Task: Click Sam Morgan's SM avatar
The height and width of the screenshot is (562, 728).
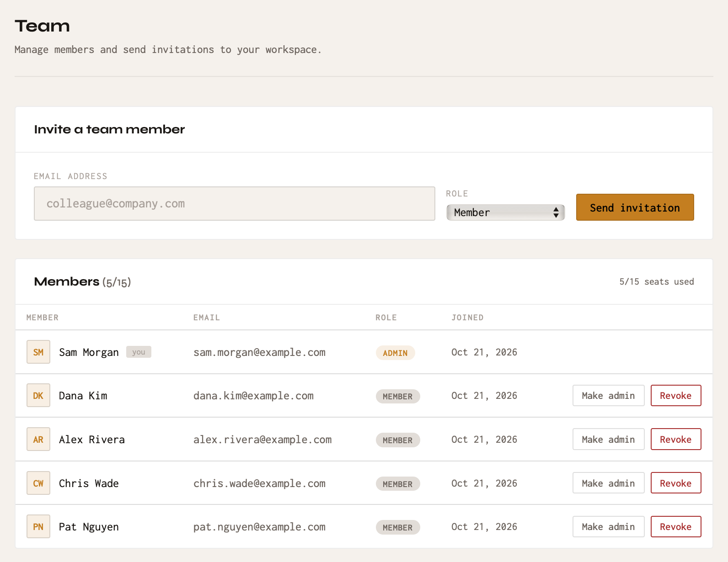Action: pos(38,352)
